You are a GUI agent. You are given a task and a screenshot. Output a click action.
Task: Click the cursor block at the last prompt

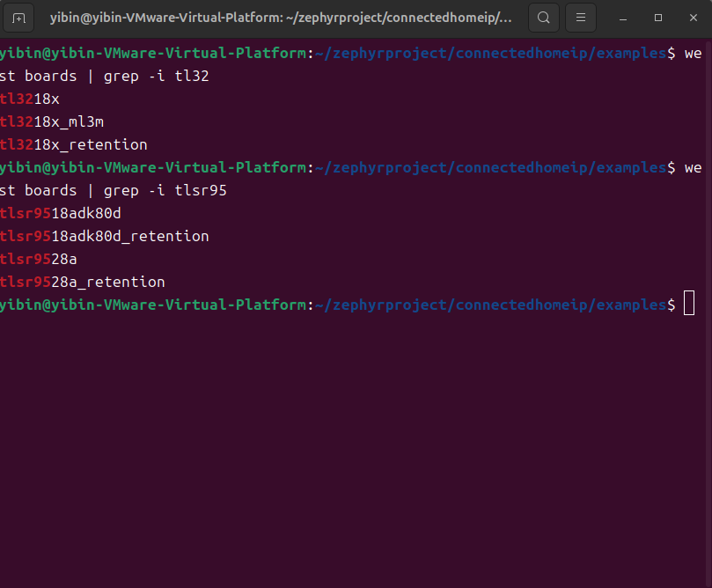pos(689,303)
